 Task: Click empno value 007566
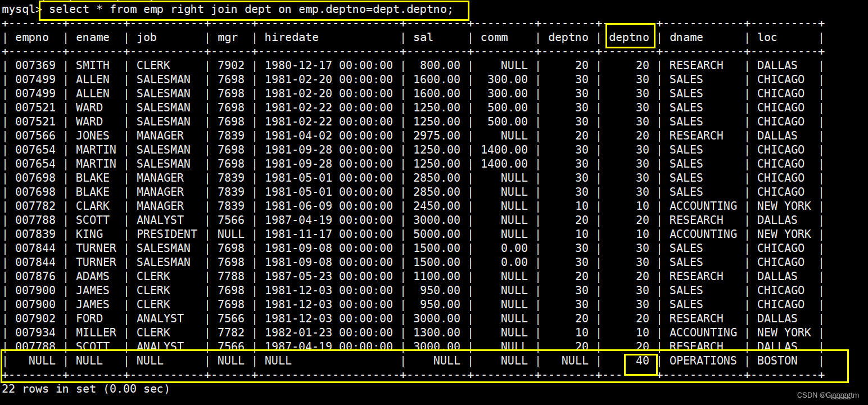tap(35, 136)
